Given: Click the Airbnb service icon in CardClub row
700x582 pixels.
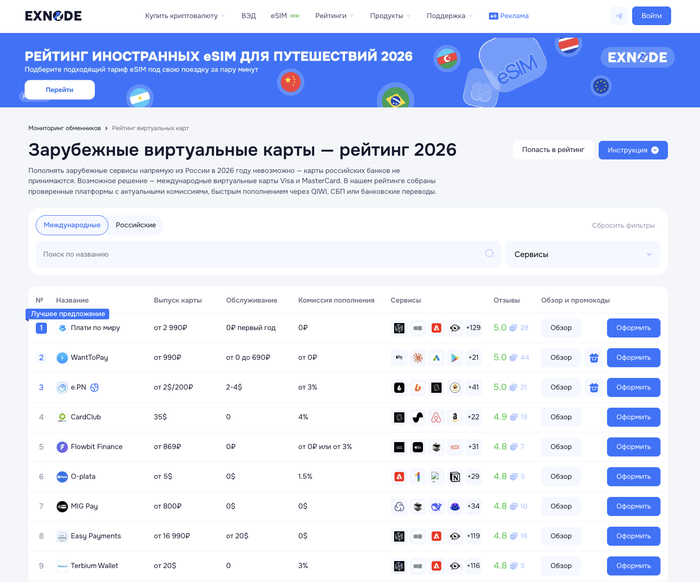Looking at the screenshot, I should [436, 417].
